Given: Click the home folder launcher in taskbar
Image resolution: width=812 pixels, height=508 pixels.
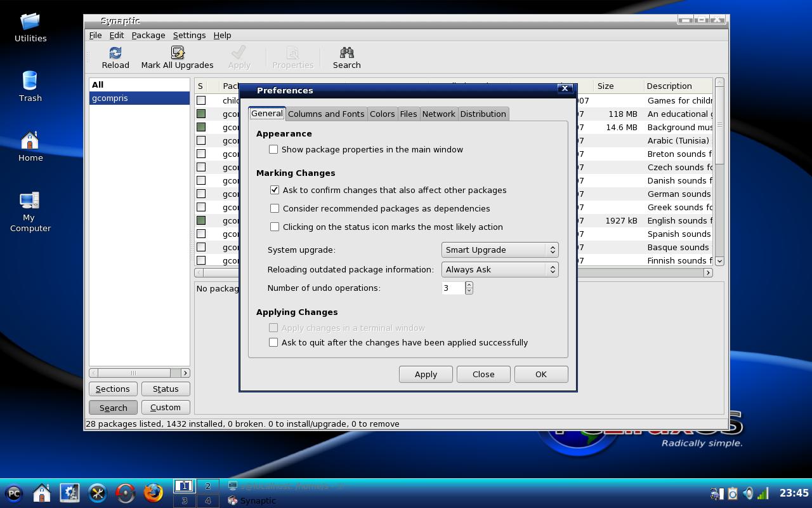Looking at the screenshot, I should (42, 493).
